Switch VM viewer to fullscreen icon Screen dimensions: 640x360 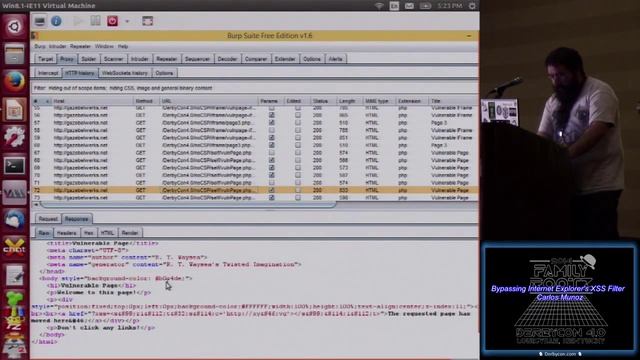pos(147,21)
